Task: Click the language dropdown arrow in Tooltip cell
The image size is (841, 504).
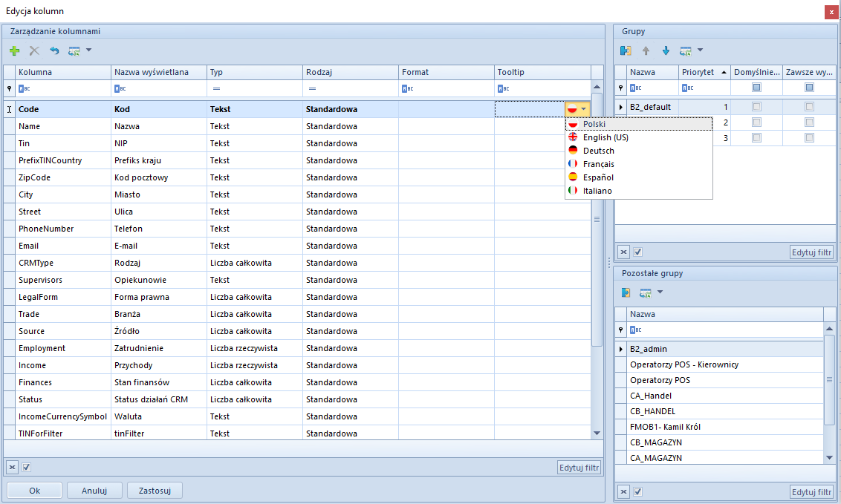Action: point(584,109)
